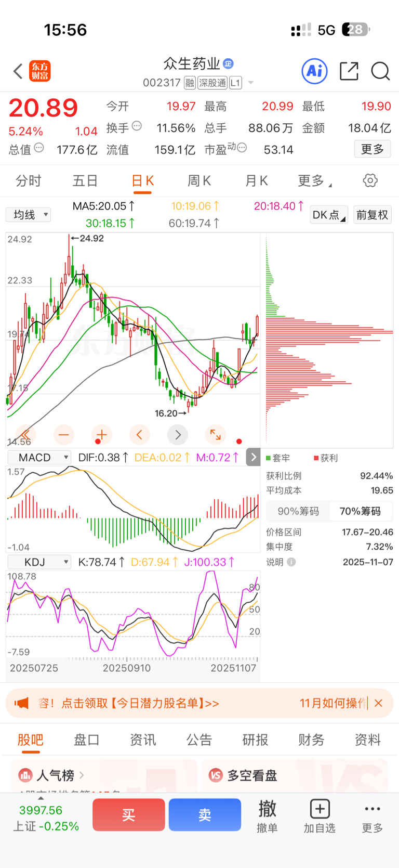This screenshot has height=868, width=399.
Task: Tap the info icon beside 市盈
Action: 242,148
